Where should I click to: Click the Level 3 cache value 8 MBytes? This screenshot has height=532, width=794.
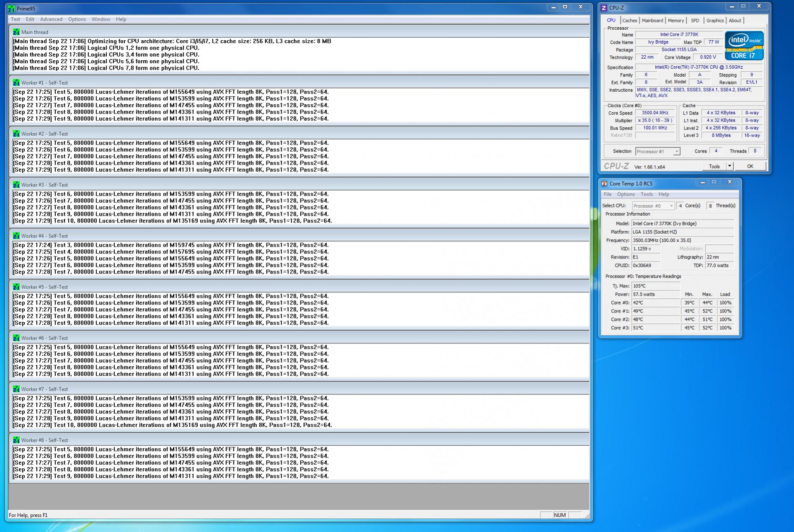pyautogui.click(x=721, y=135)
